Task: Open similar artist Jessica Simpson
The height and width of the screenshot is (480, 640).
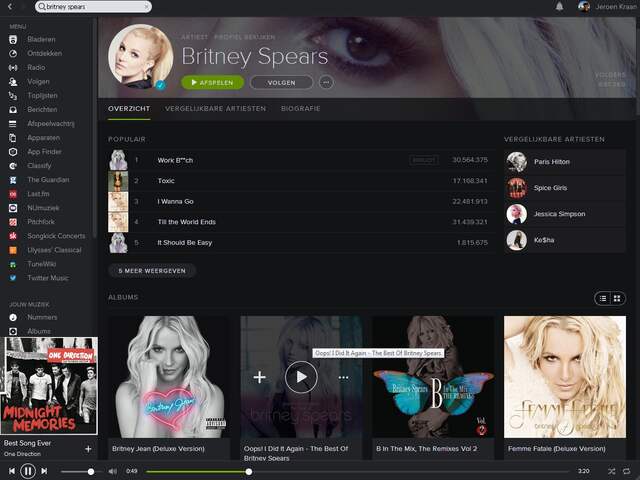Action: point(565,214)
